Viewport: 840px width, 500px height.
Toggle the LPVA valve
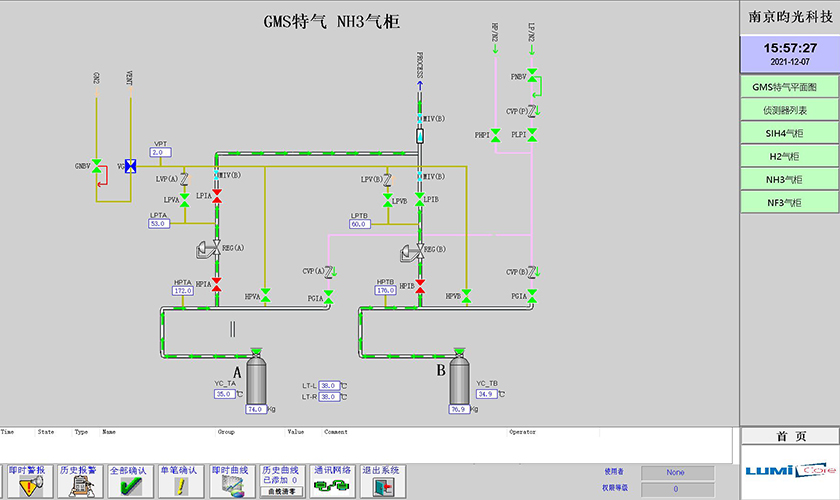pyautogui.click(x=184, y=200)
